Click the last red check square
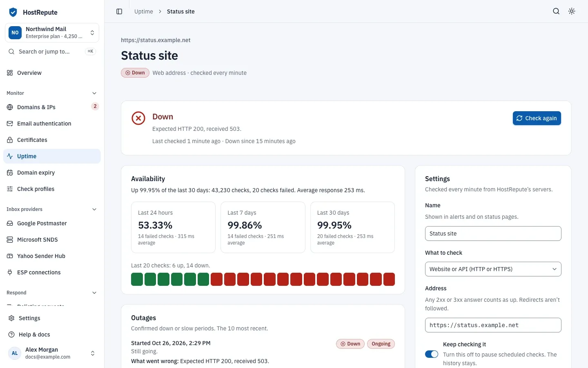 389,279
